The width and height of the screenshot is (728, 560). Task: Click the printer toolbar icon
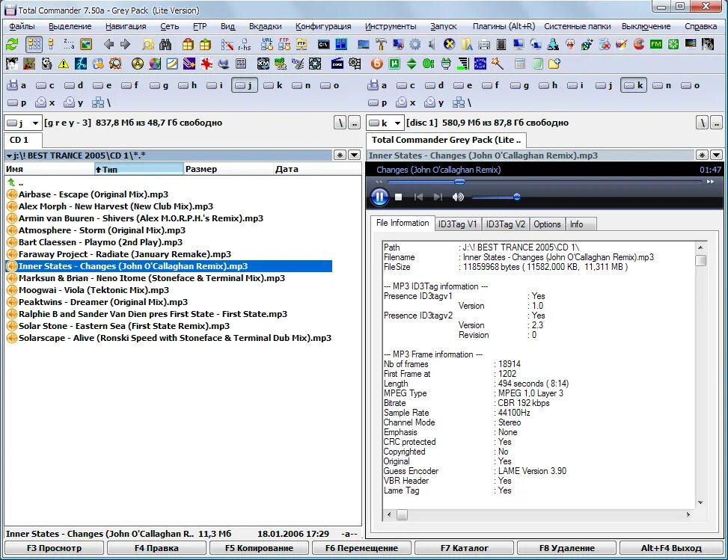(x=484, y=45)
